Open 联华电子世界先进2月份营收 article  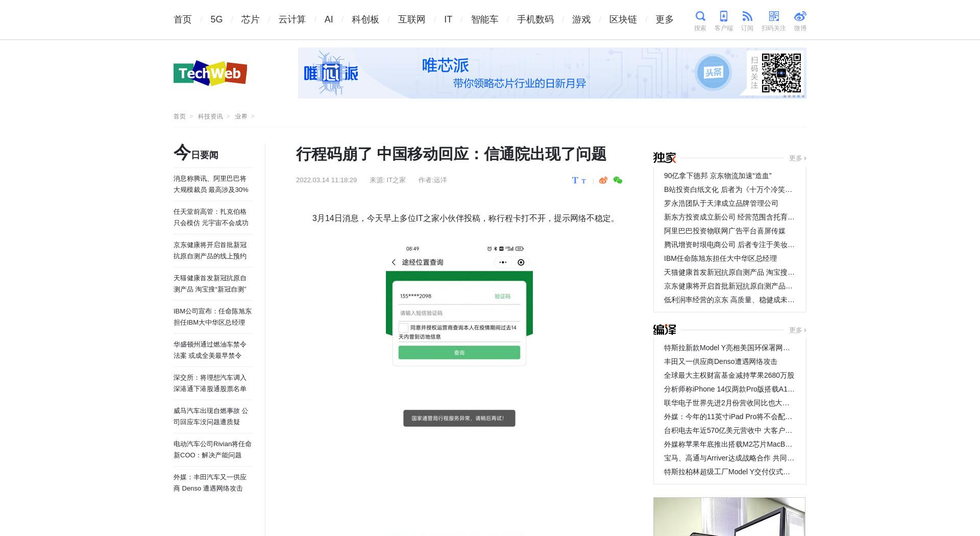pyautogui.click(x=726, y=403)
